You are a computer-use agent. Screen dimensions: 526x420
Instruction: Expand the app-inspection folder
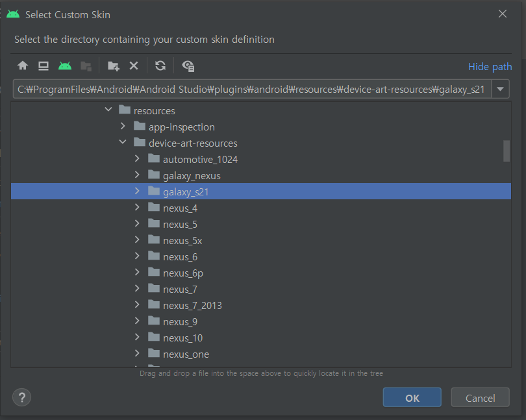click(123, 126)
